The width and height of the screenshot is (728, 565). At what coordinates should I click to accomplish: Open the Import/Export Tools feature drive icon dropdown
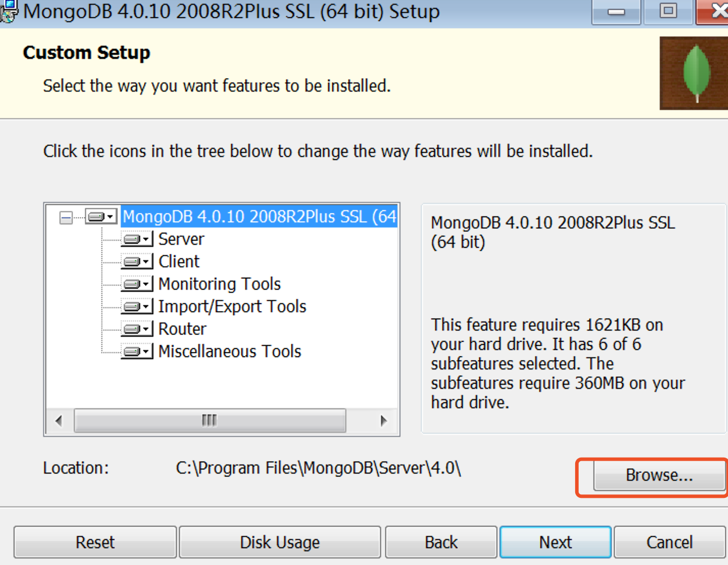click(137, 306)
